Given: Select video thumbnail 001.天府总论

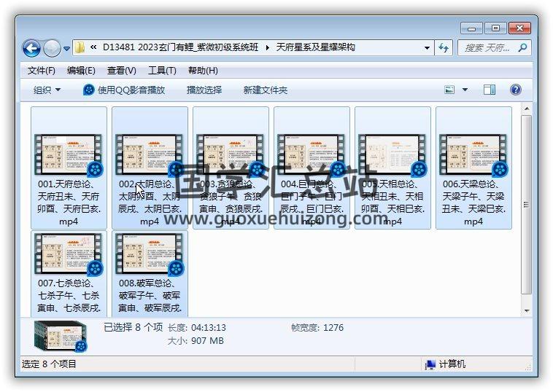Looking at the screenshot, I should pyautogui.click(x=69, y=154).
